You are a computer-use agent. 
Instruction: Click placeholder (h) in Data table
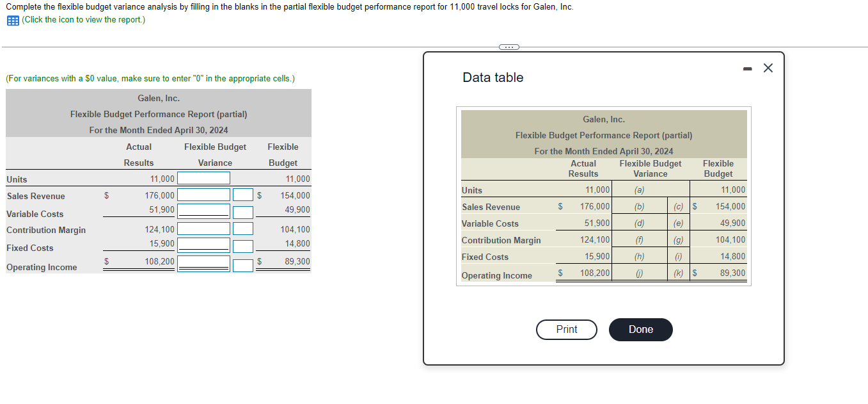[639, 257]
